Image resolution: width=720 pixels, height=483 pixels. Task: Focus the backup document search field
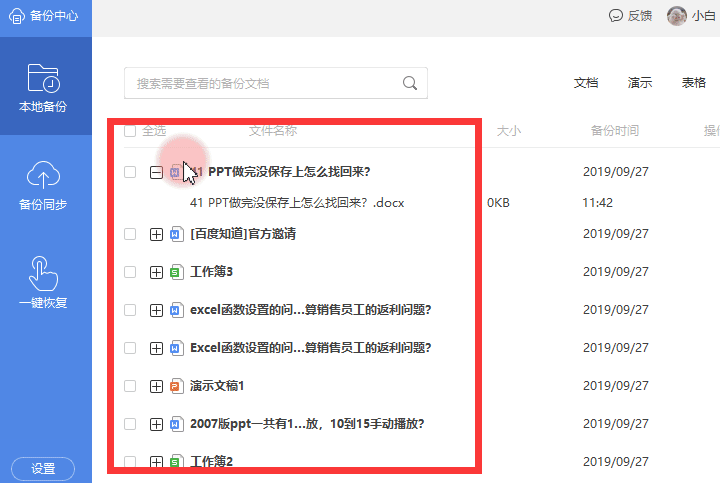coord(276,83)
